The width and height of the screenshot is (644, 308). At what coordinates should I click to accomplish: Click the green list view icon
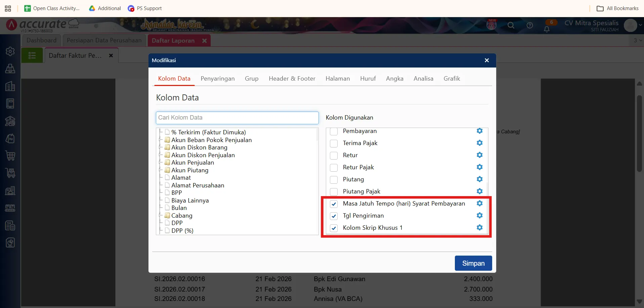(x=32, y=55)
